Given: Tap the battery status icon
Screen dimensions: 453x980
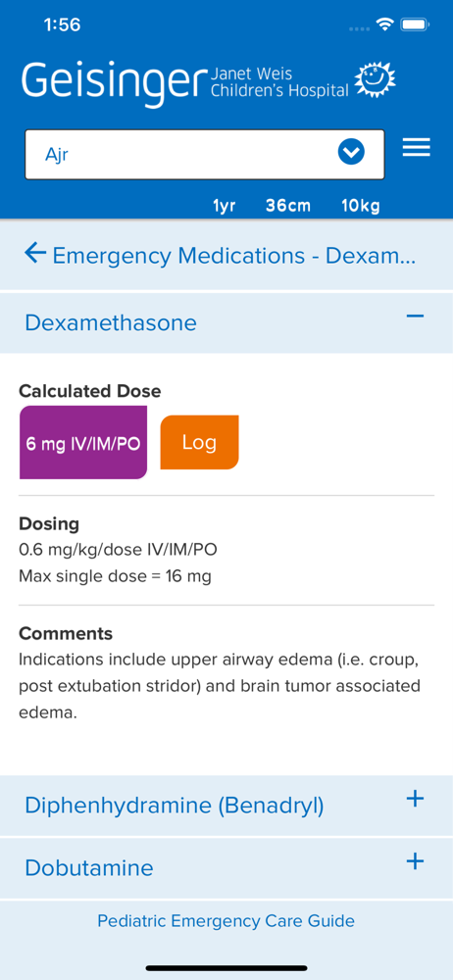Looking at the screenshot, I should click(x=414, y=25).
